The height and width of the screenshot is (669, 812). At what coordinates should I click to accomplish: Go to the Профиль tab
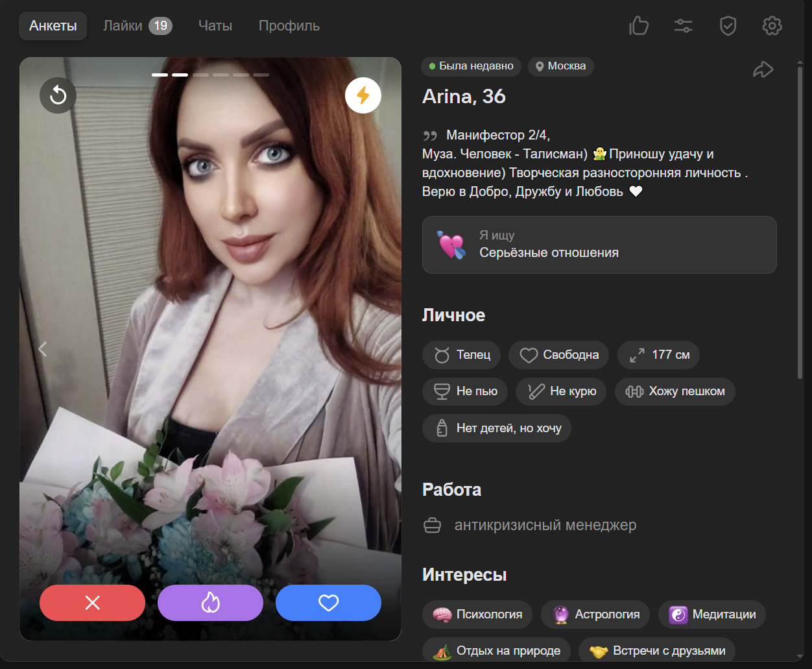(x=289, y=26)
